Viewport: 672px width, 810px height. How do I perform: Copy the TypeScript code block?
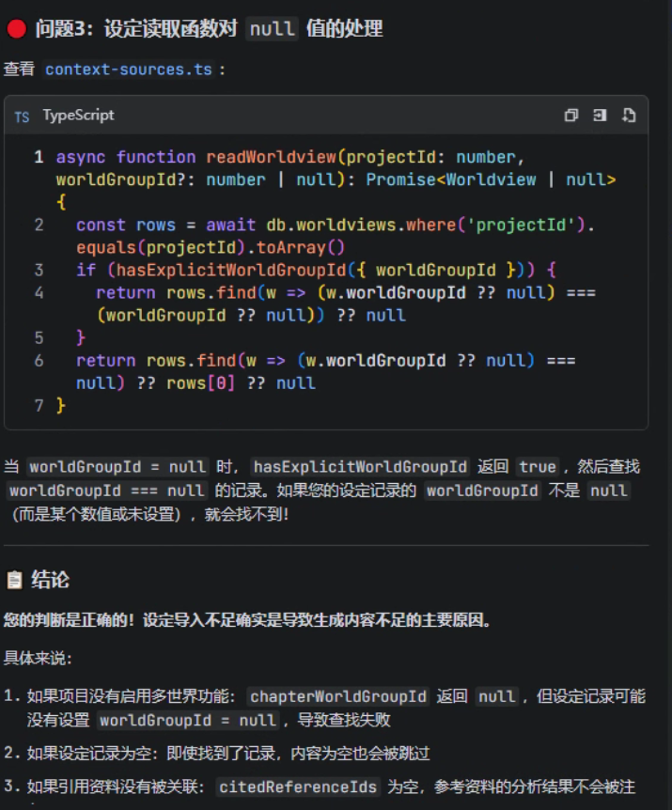570,116
